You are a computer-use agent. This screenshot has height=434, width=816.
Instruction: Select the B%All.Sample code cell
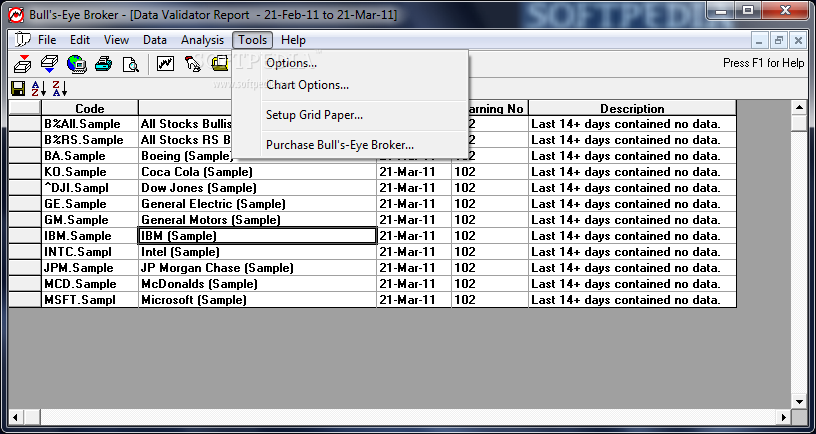click(x=90, y=124)
